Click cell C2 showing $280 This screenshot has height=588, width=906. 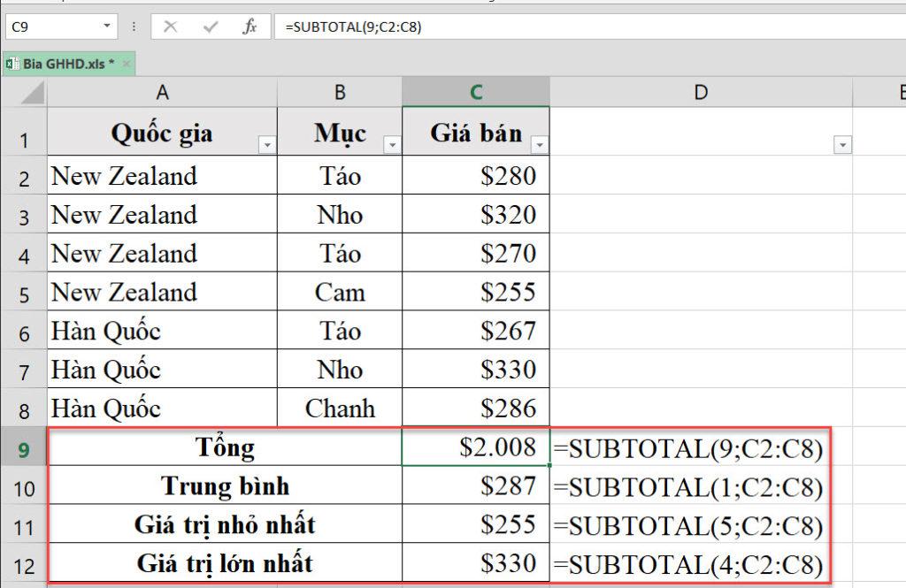point(477,175)
